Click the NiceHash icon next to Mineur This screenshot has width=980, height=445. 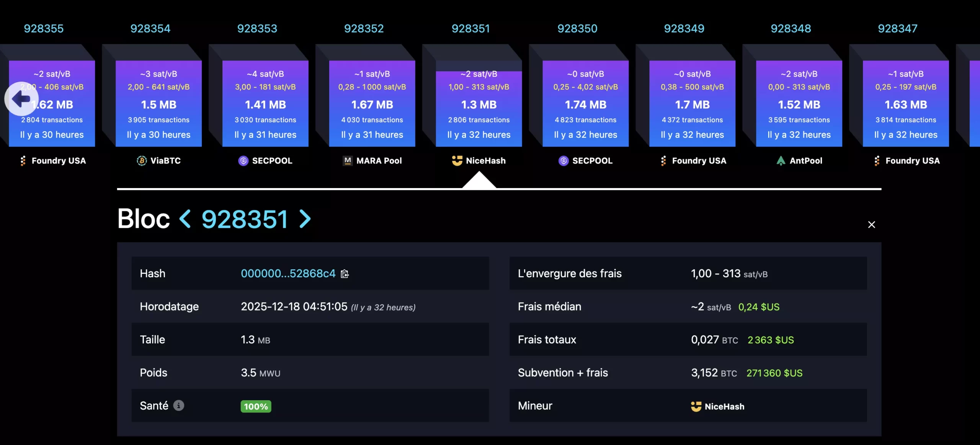click(697, 406)
